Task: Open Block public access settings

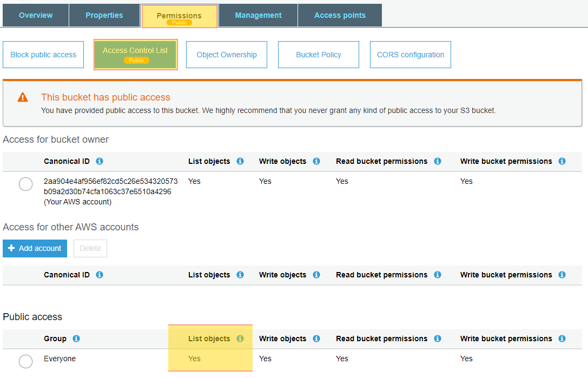Action: coord(43,55)
